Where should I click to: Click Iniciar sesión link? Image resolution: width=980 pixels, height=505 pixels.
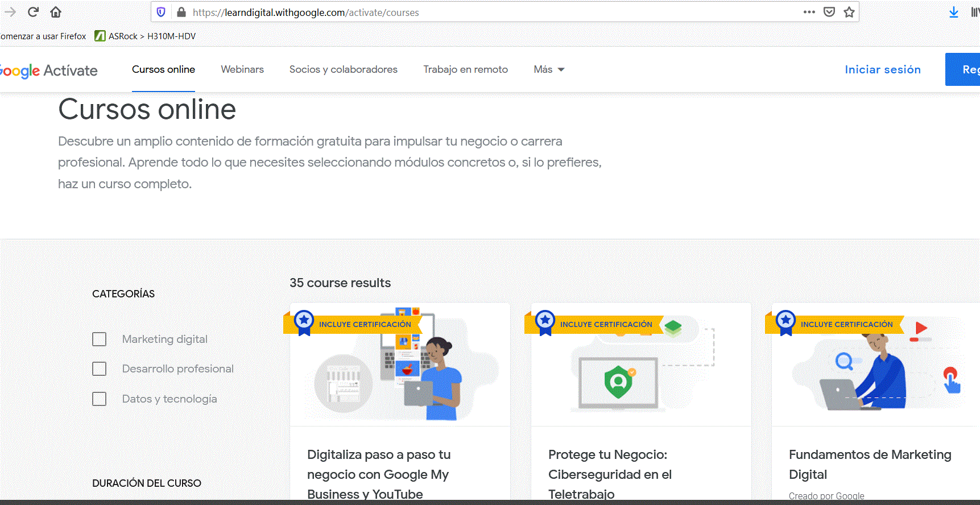click(x=883, y=69)
